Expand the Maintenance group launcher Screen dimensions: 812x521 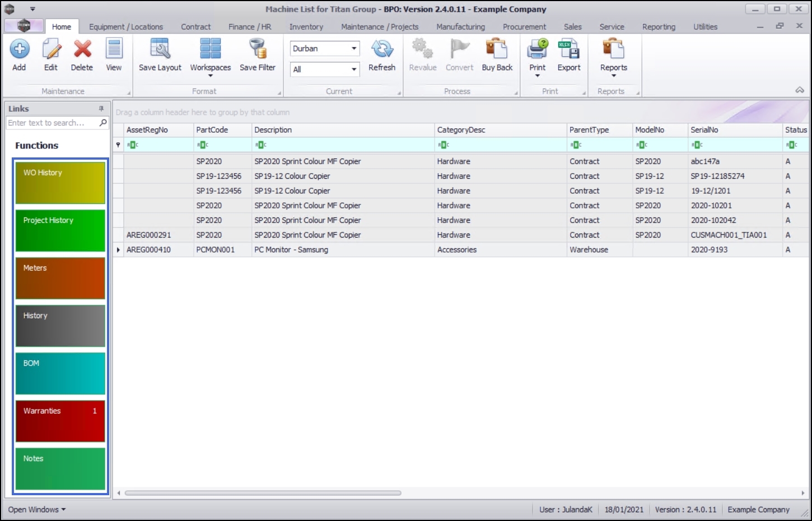pos(129,93)
